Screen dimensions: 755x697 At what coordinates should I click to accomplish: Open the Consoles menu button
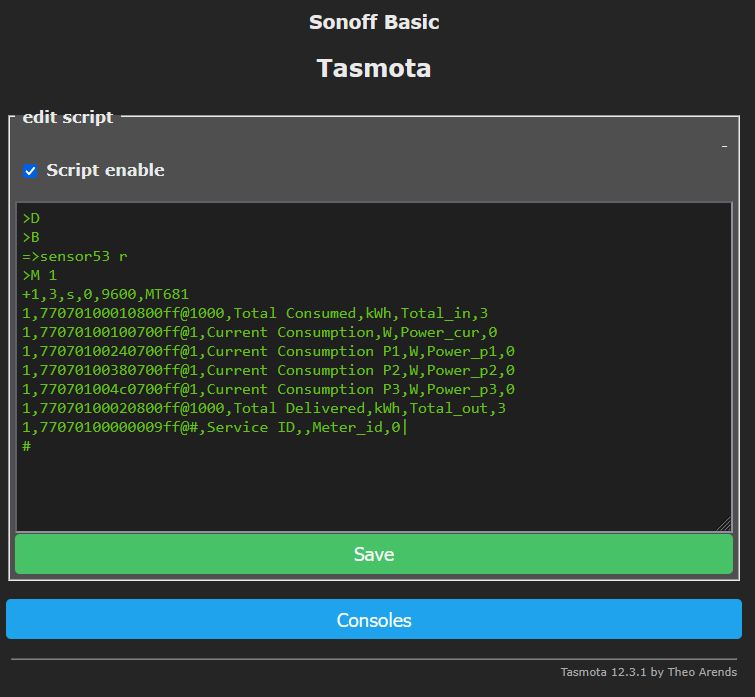tap(374, 620)
